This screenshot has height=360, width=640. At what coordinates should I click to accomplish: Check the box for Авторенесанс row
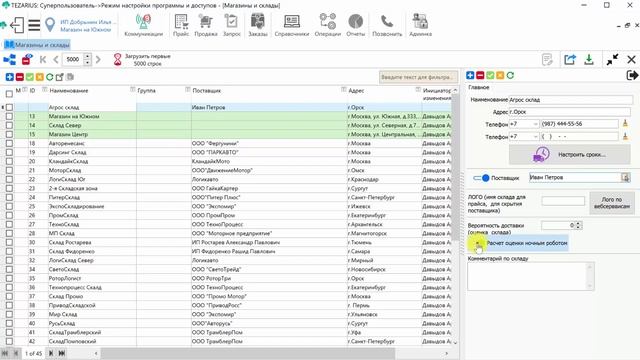pos(9,143)
